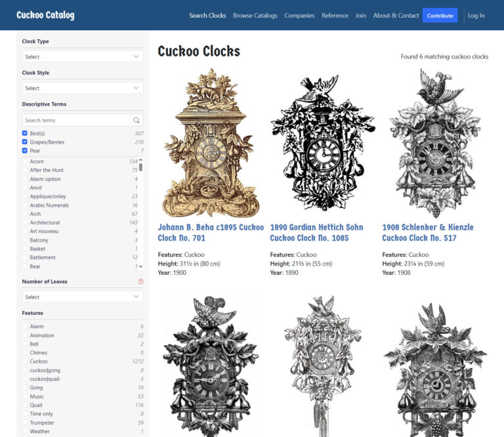Image resolution: width=504 pixels, height=437 pixels.
Task: Check the Battlement term checkbox
Action: tap(25, 257)
